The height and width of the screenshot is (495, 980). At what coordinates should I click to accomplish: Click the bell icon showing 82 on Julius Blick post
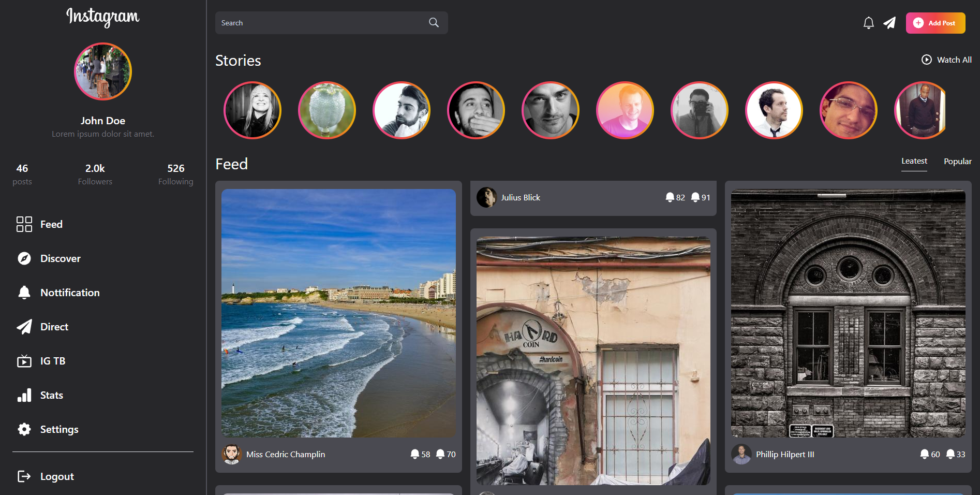point(670,197)
